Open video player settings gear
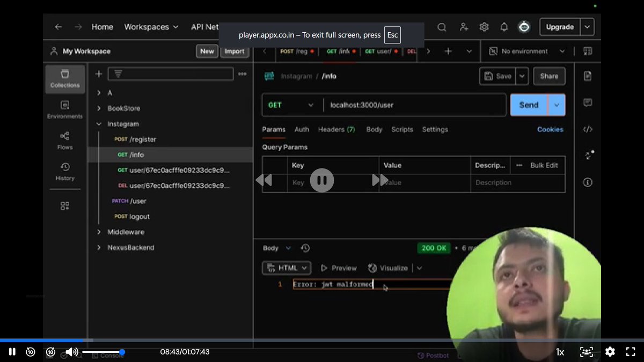644x362 pixels. (x=610, y=352)
